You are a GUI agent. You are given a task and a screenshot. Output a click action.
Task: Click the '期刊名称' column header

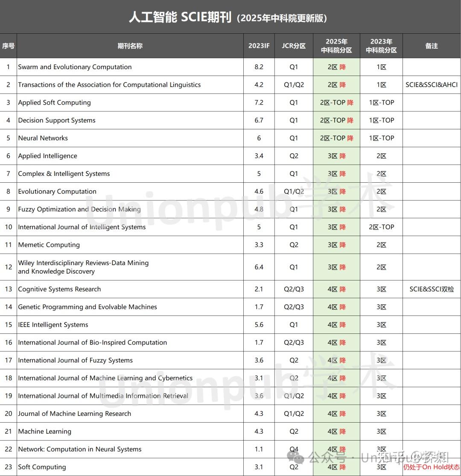point(130,46)
